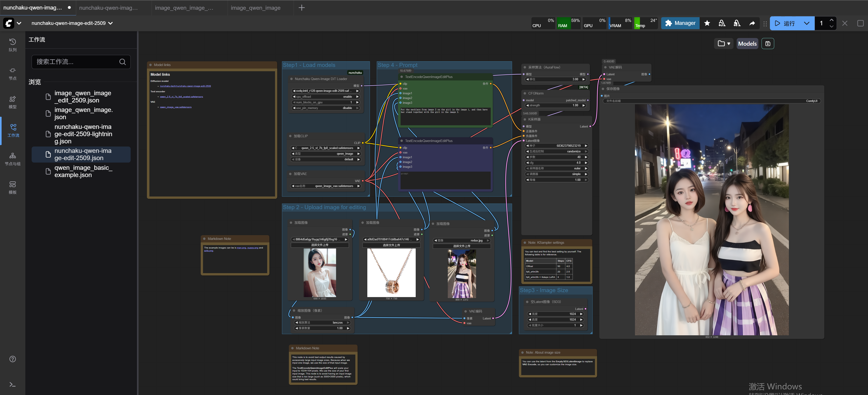Open the Templates sidebar icon
The height and width of the screenshot is (395, 868).
click(12, 187)
